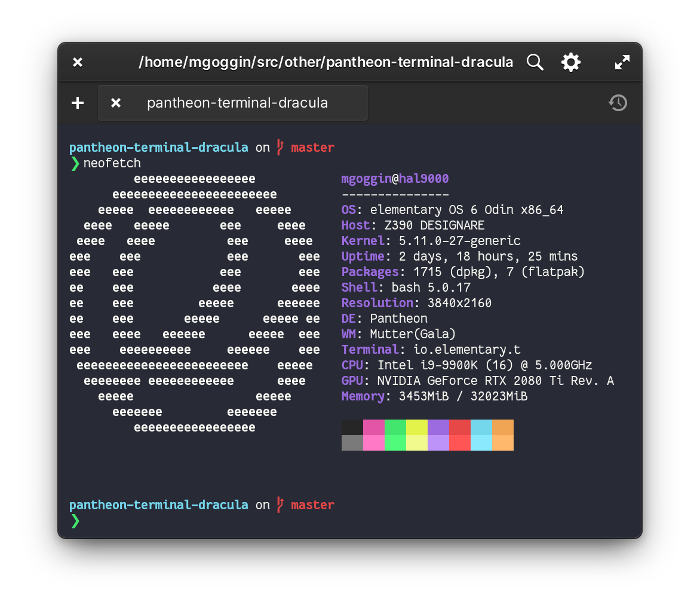
Task: Open the terminal search (magnifier icon)
Action: (x=535, y=63)
